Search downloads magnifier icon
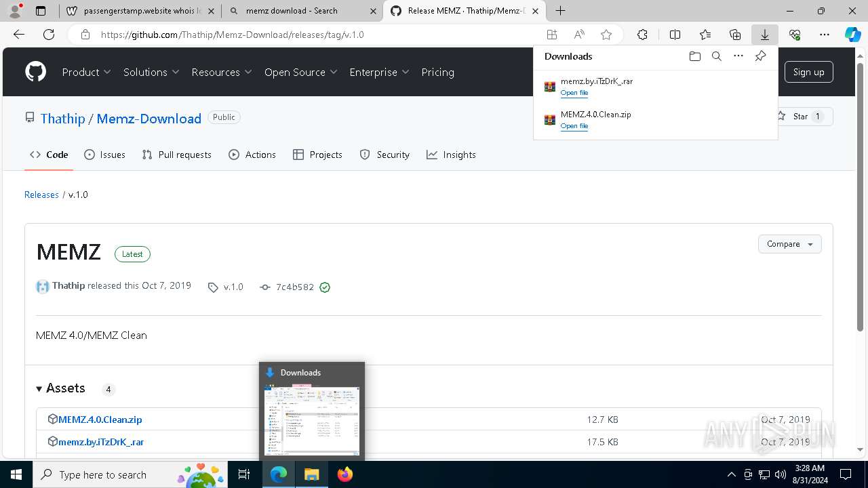Screen dimensions: 868x488 [716, 56]
